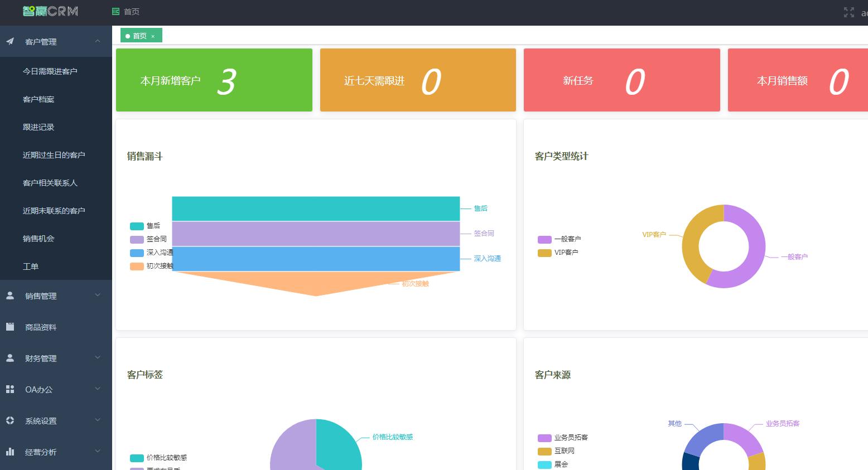
Task: Collapse the 客户管理 menu chevron
Action: point(98,41)
